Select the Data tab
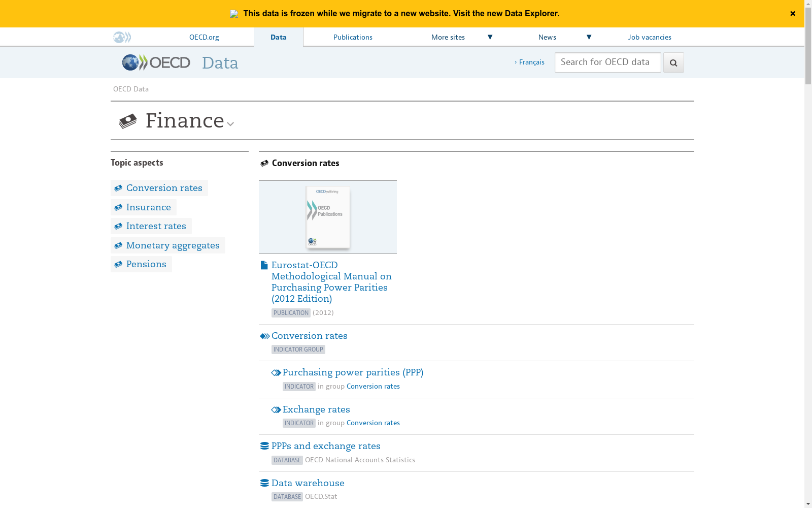Image resolution: width=812 pixels, height=508 pixels. 279,37
